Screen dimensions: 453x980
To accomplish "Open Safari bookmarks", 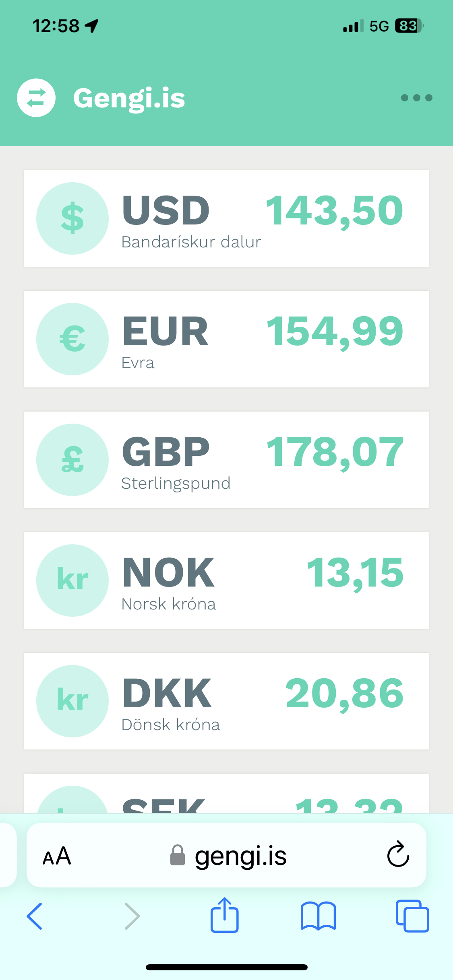I will (318, 916).
